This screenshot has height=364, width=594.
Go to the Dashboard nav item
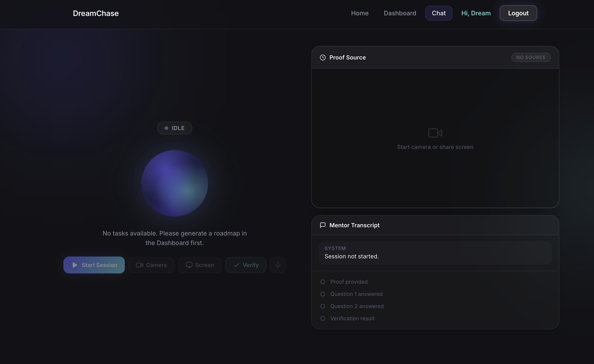pos(400,13)
